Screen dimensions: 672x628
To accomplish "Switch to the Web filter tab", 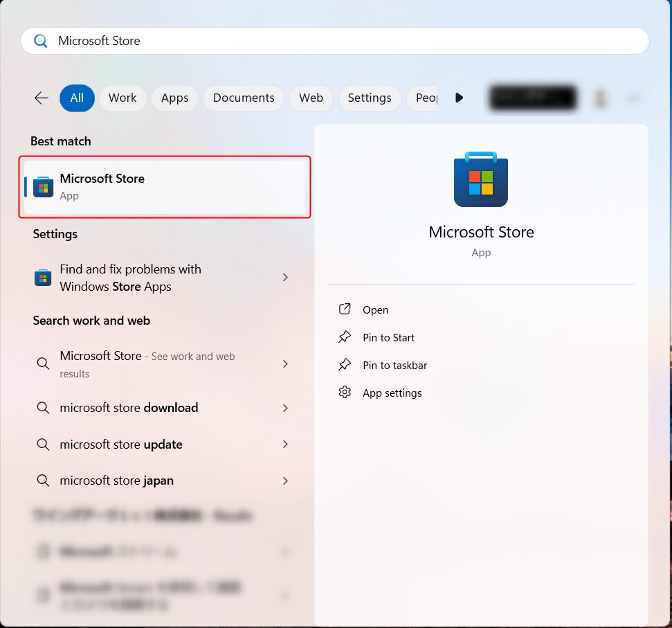I will (x=311, y=98).
